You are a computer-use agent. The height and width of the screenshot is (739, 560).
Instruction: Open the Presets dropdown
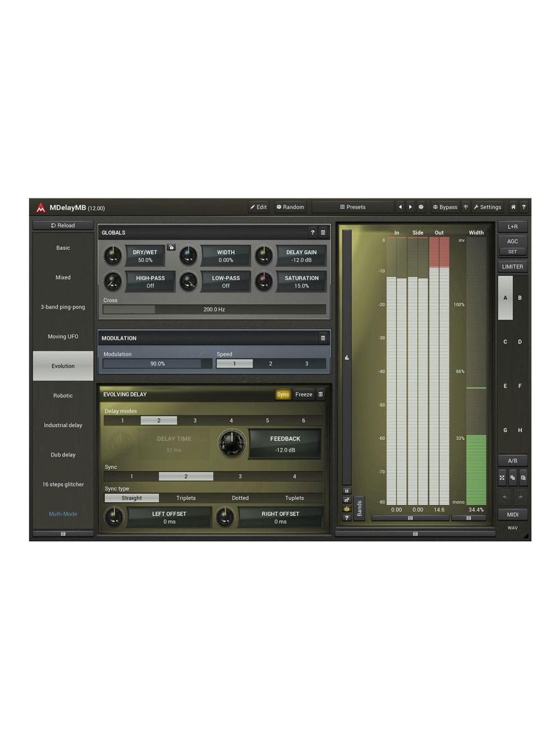[353, 207]
